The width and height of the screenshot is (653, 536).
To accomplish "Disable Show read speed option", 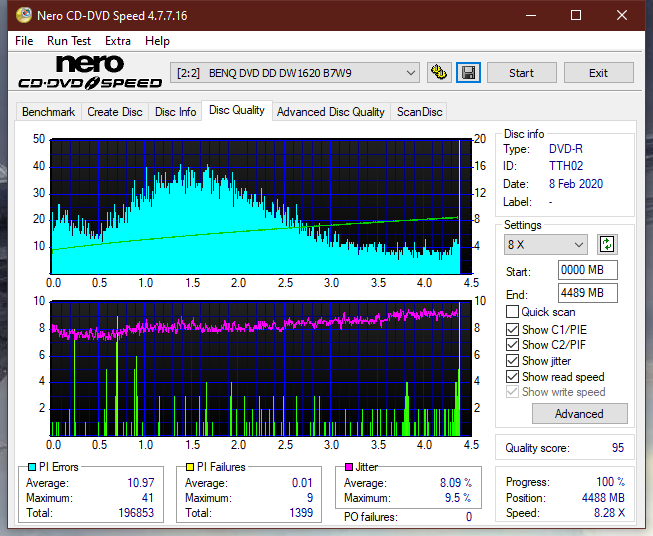I will click(x=512, y=376).
